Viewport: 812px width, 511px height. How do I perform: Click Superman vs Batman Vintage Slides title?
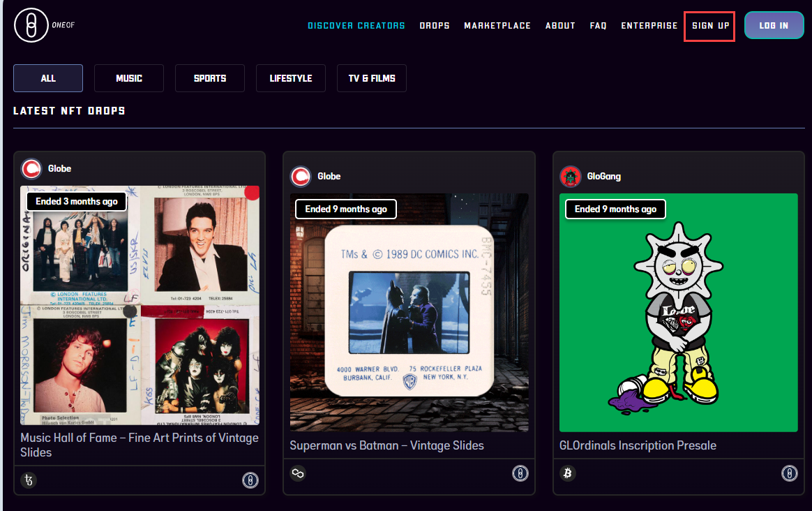point(387,445)
